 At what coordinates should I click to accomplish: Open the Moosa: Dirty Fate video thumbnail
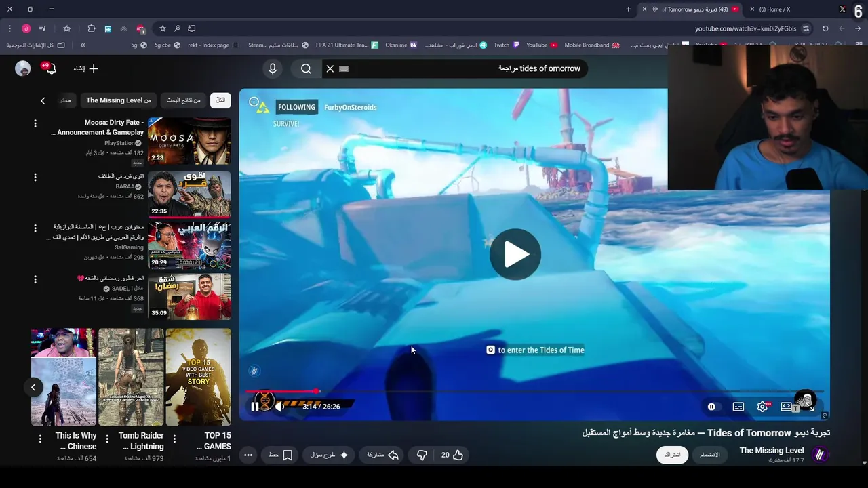tap(189, 141)
